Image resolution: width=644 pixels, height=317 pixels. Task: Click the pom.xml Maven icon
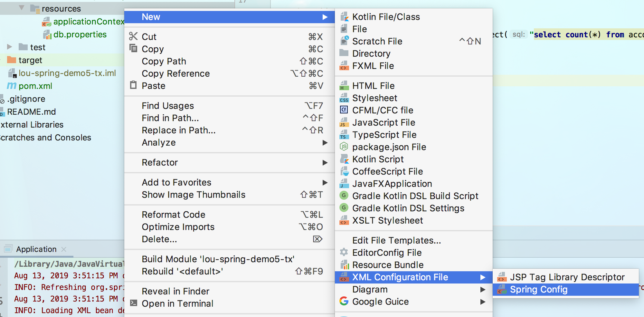point(12,86)
